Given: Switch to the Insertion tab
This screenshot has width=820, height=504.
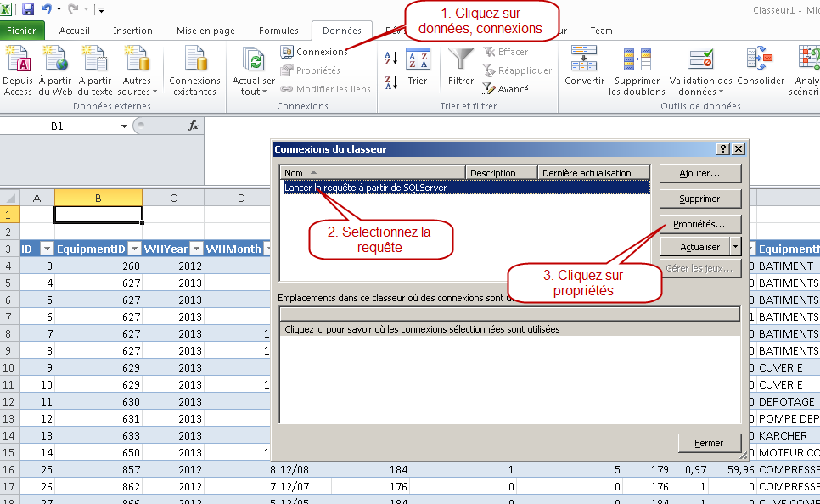Looking at the screenshot, I should 132,31.
